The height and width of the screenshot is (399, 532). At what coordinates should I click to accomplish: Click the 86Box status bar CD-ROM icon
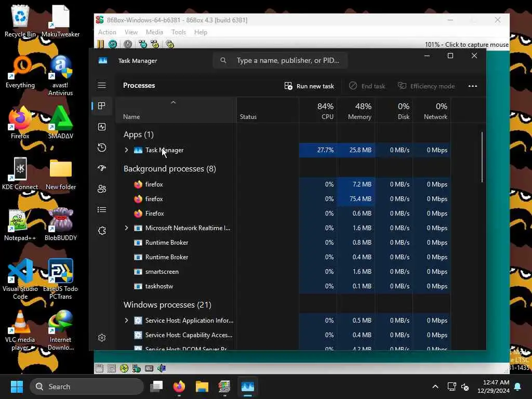click(124, 368)
